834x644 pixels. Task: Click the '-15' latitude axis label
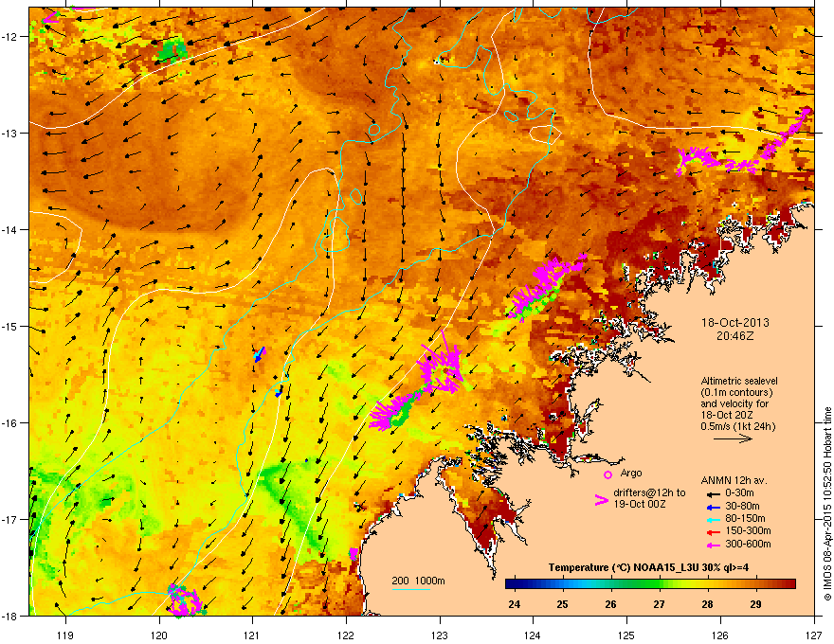[x=10, y=326]
